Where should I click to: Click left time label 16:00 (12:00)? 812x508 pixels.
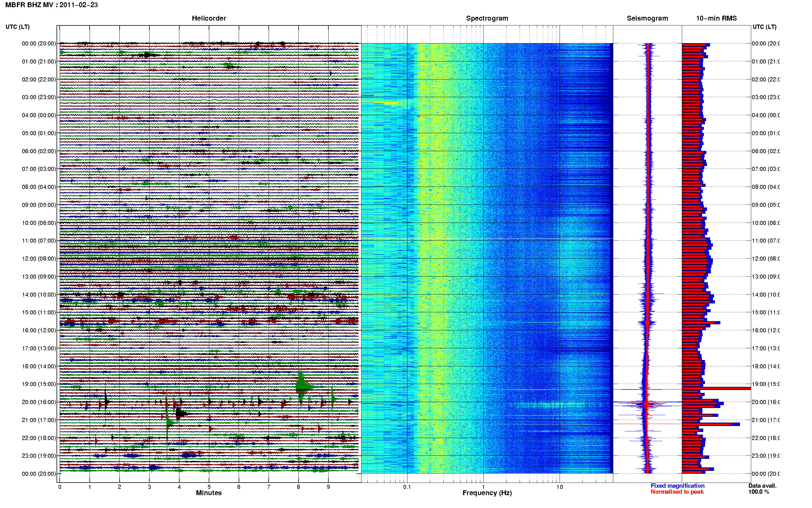39,330
